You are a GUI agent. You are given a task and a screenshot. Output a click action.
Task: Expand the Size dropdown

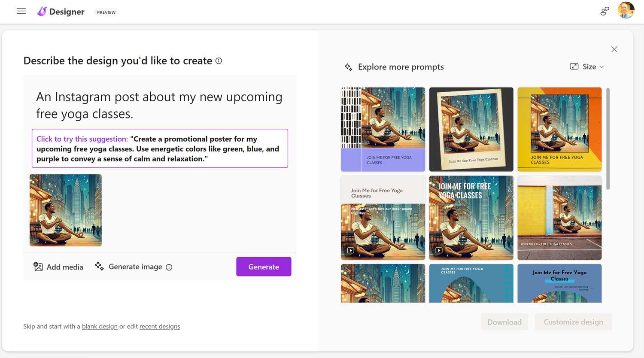[587, 67]
